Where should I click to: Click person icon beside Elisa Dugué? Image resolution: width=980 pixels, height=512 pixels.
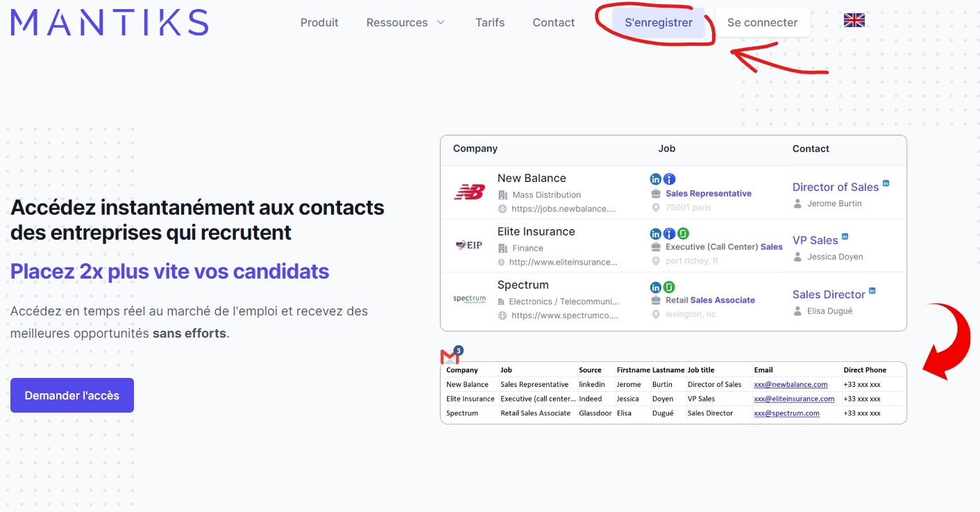(798, 311)
